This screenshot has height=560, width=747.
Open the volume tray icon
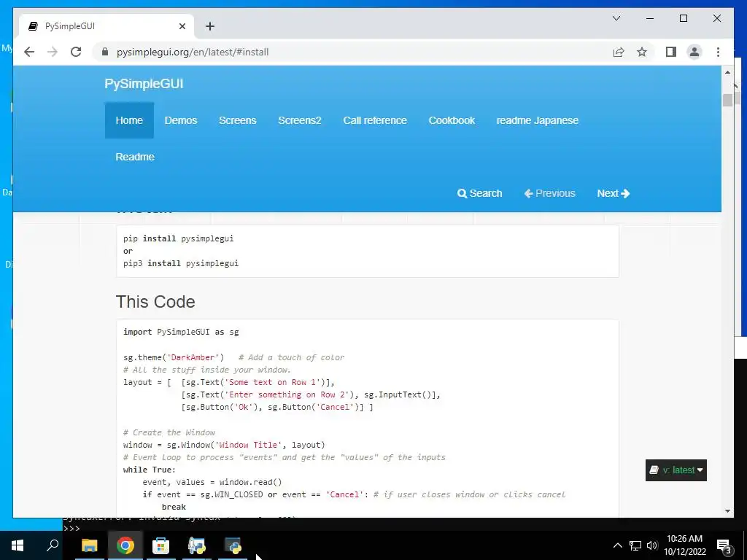(x=652, y=545)
